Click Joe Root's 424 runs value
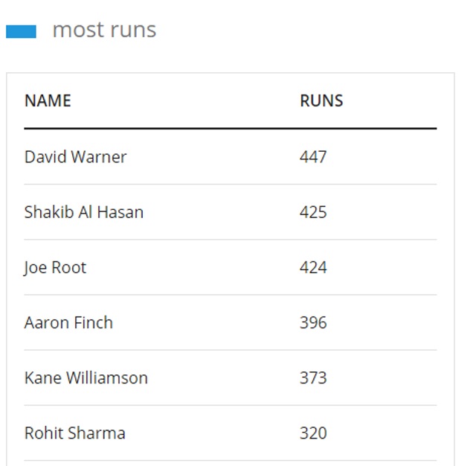The image size is (476, 466). (x=313, y=268)
